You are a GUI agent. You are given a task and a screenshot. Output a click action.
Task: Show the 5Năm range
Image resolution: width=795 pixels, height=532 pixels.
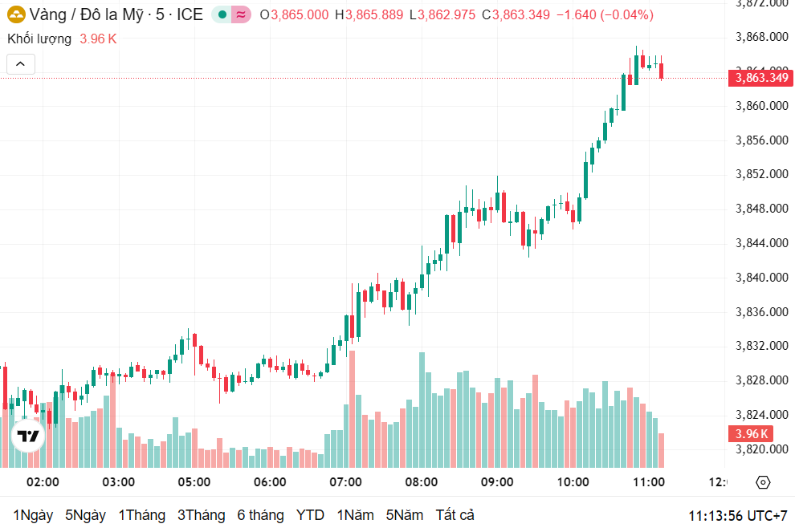click(x=404, y=515)
